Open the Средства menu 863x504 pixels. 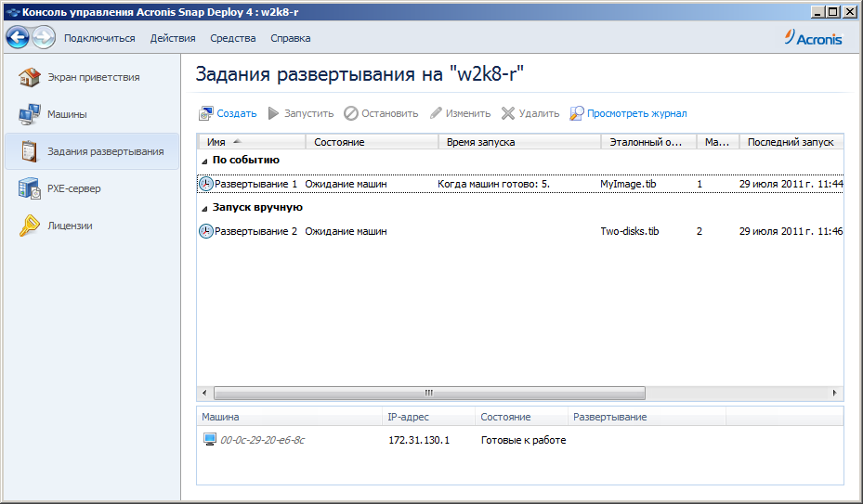click(x=233, y=38)
